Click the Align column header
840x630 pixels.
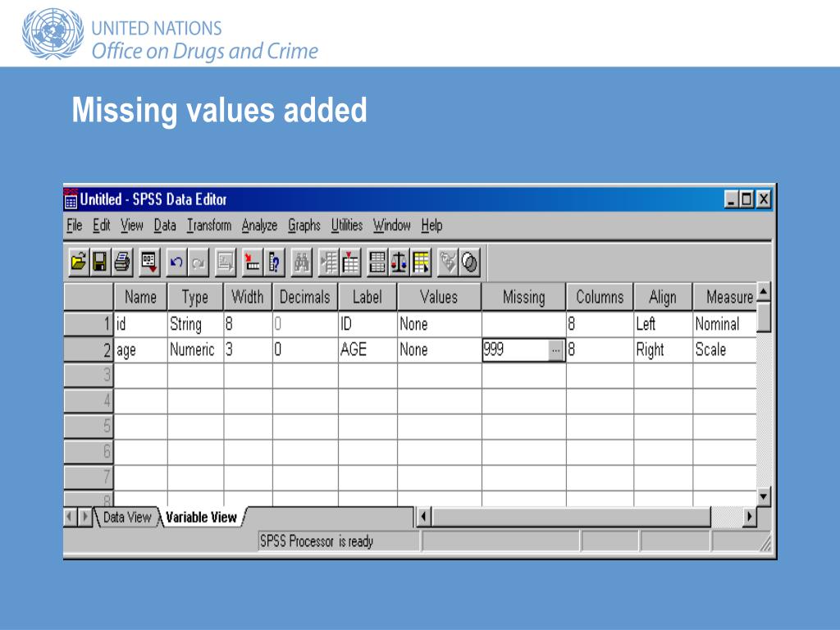663,297
